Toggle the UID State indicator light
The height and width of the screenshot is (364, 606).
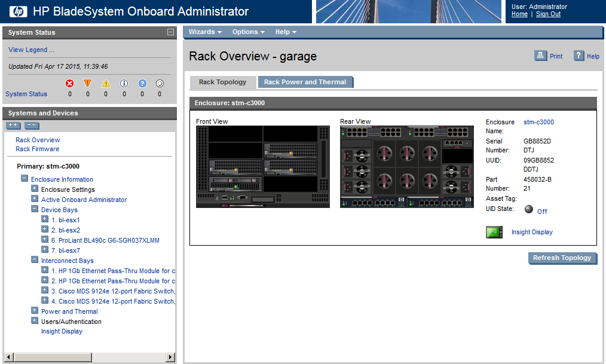pyautogui.click(x=529, y=209)
